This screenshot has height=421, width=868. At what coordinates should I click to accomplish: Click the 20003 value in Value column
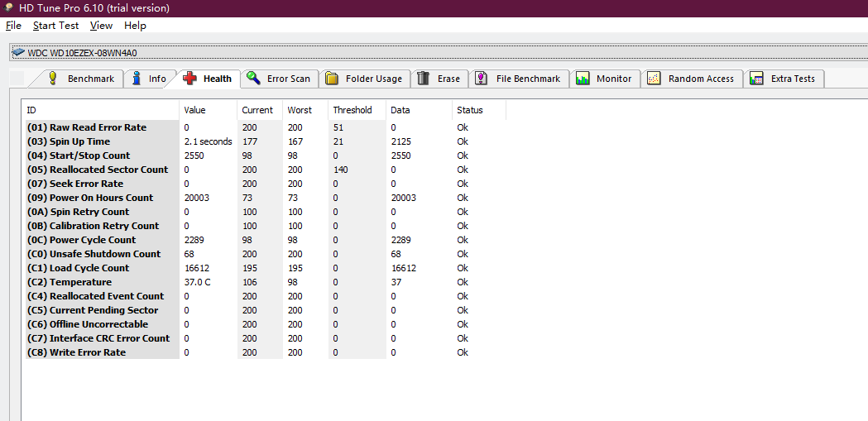pos(196,198)
